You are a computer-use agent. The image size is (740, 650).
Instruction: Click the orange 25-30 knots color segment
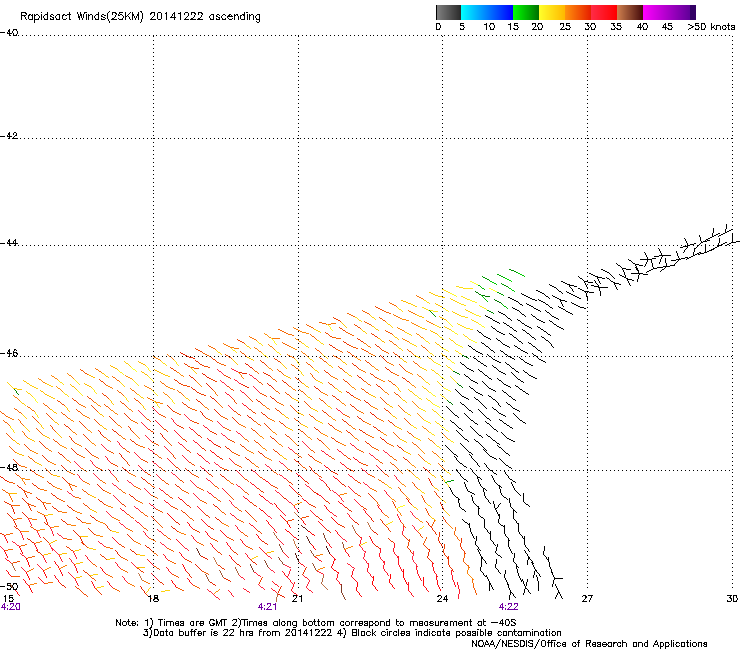[578, 12]
